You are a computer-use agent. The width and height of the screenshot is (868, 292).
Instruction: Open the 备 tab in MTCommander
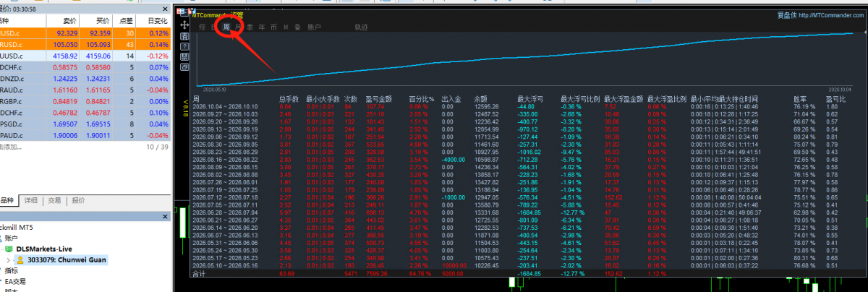(297, 27)
